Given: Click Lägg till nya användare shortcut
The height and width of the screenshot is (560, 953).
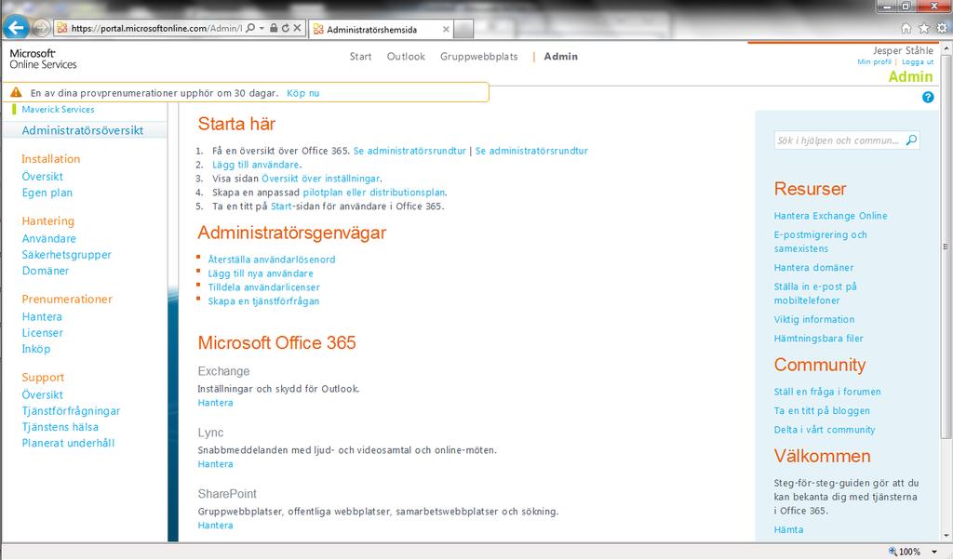Looking at the screenshot, I should click(x=261, y=273).
